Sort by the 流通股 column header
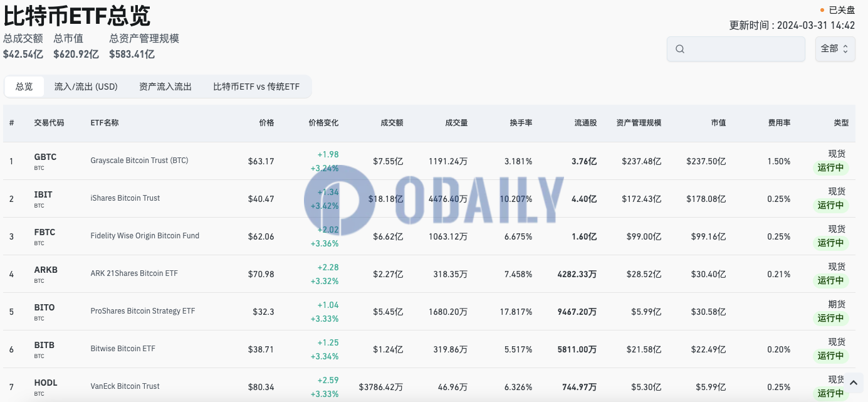Viewport: 868px width, 402px height. coord(585,123)
